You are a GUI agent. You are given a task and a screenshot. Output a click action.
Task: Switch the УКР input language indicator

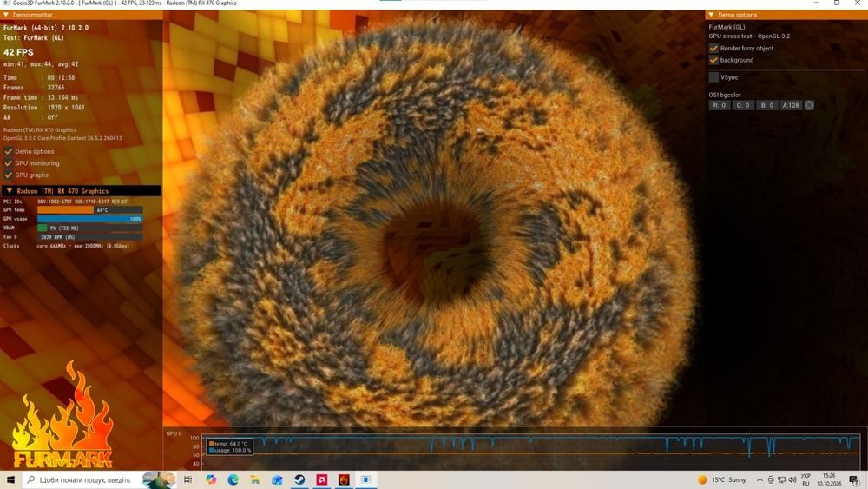806,479
